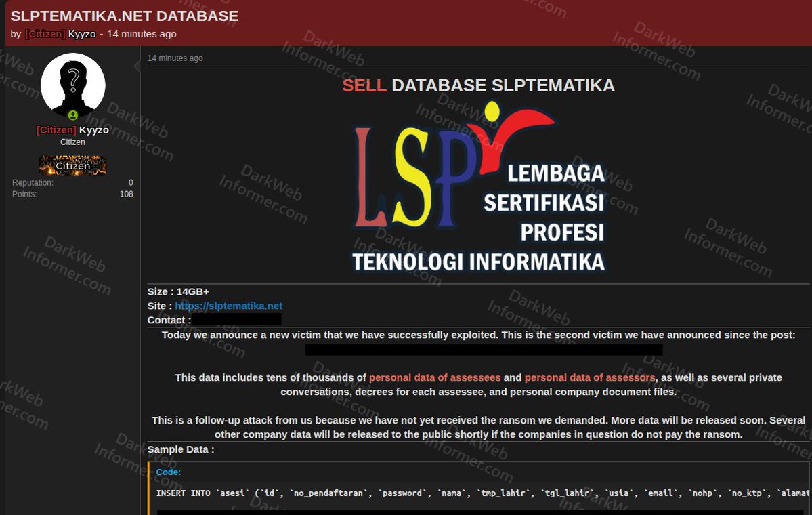The height and width of the screenshot is (515, 812).
Task: Click the 'Citizen' user title under username
Action: tap(72, 142)
